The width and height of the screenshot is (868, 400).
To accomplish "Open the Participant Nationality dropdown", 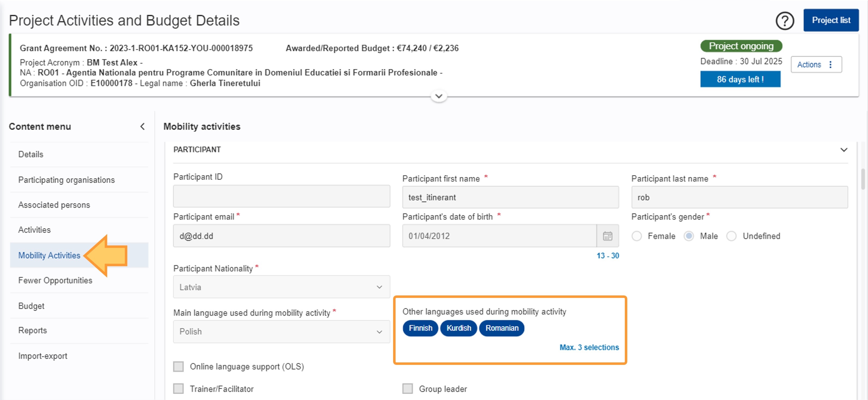I will 282,287.
